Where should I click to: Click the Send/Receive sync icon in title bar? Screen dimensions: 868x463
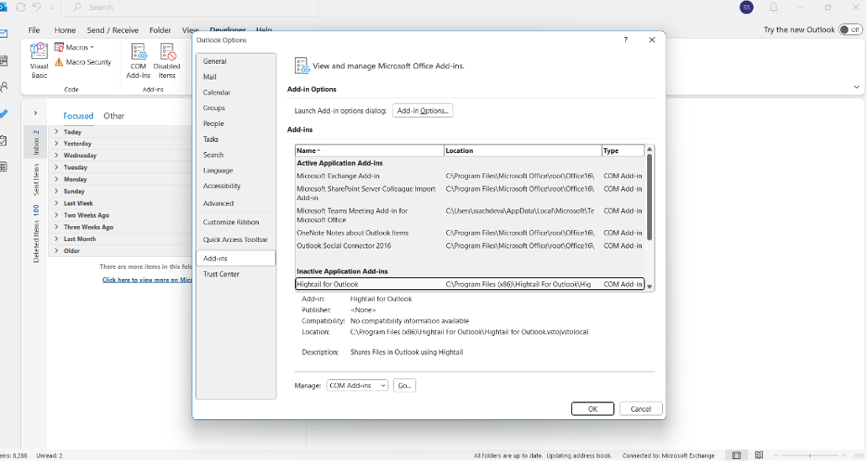[21, 8]
